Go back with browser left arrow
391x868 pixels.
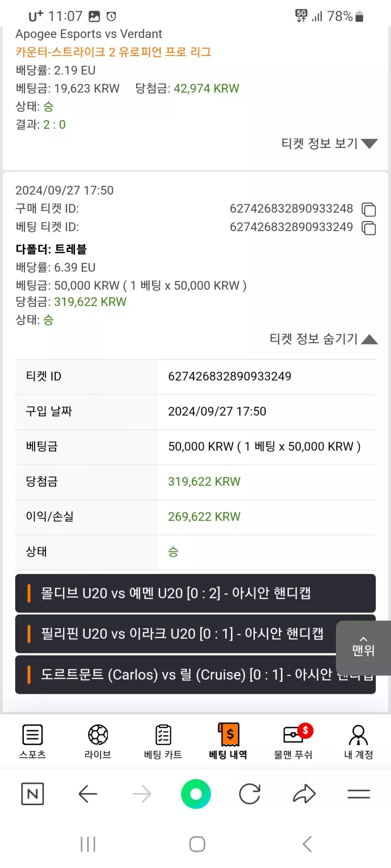pyautogui.click(x=87, y=794)
